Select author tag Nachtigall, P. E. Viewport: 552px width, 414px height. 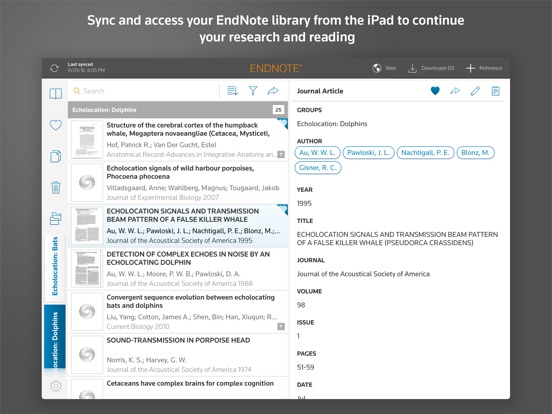tap(425, 152)
